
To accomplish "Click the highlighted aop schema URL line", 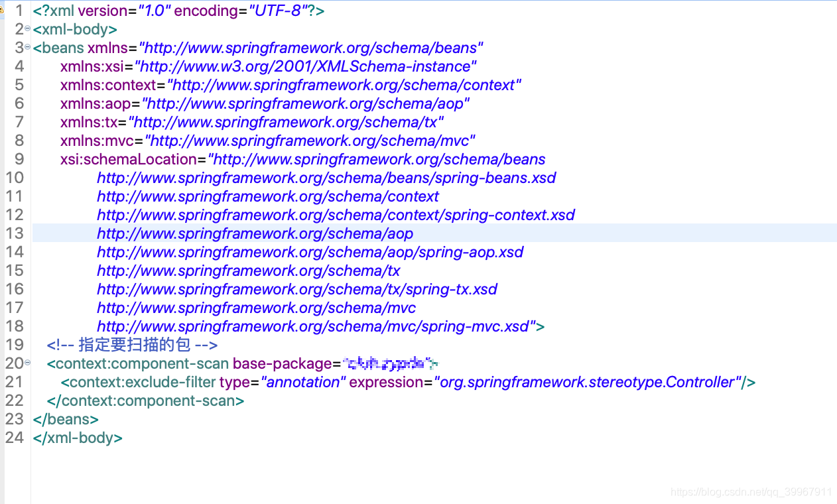I will 255,233.
